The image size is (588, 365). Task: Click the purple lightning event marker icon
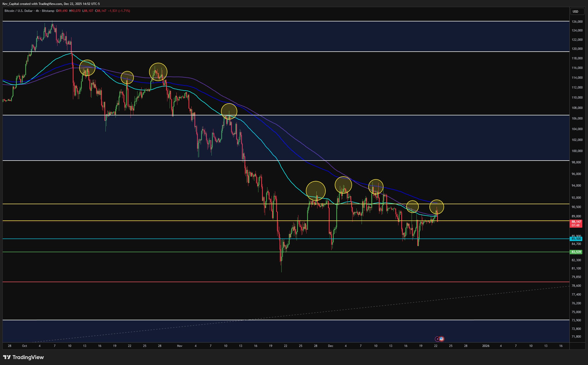point(437,339)
